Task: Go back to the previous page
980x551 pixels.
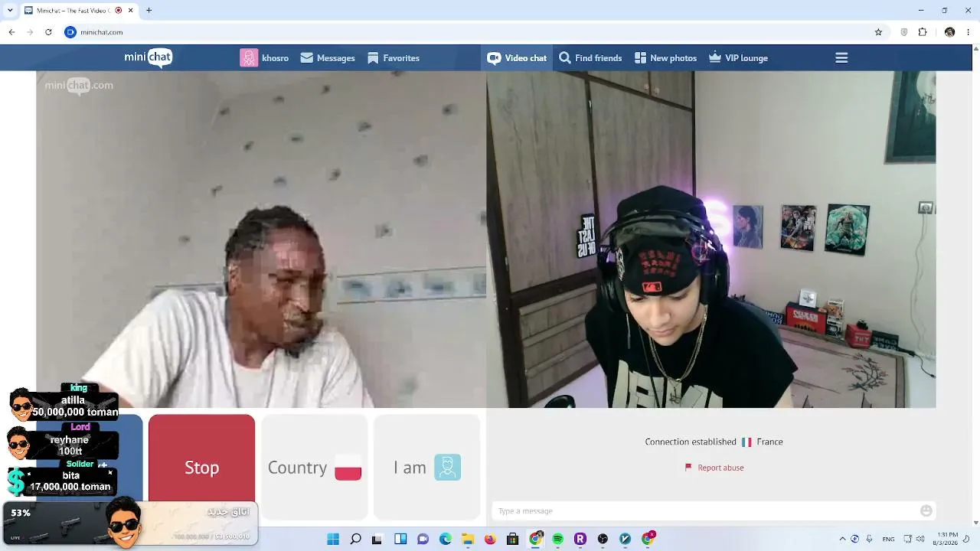Action: (x=11, y=32)
